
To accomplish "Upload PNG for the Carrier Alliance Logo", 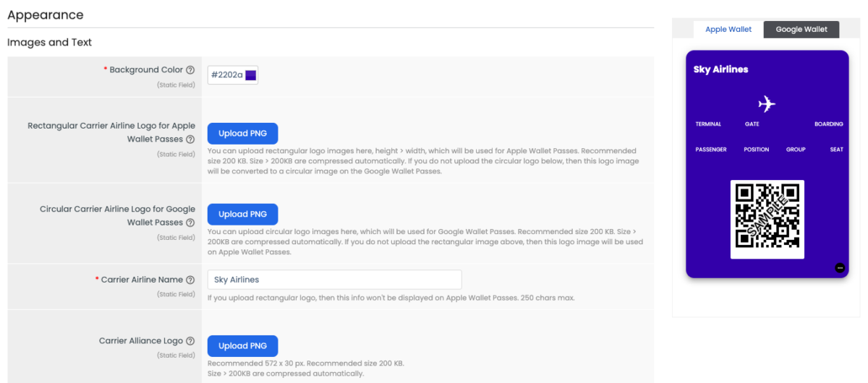I will coord(243,346).
